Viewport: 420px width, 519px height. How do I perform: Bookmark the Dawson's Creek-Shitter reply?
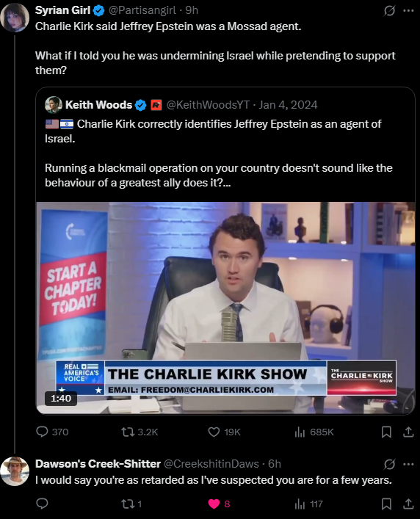386,504
